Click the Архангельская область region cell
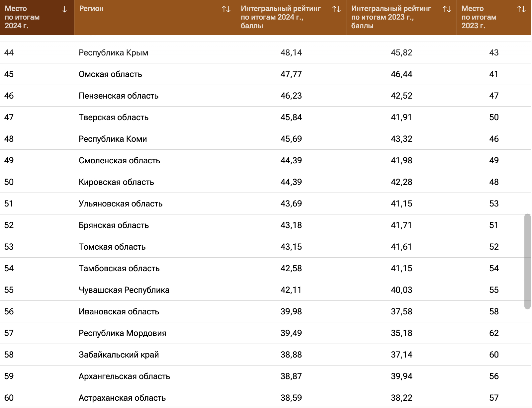The height and width of the screenshot is (408, 532). coord(124,376)
